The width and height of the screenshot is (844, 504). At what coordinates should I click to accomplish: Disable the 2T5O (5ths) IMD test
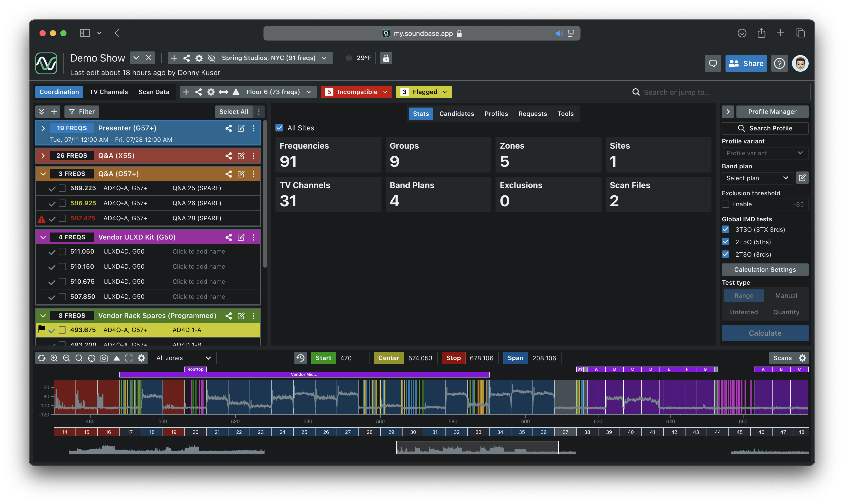[726, 241]
